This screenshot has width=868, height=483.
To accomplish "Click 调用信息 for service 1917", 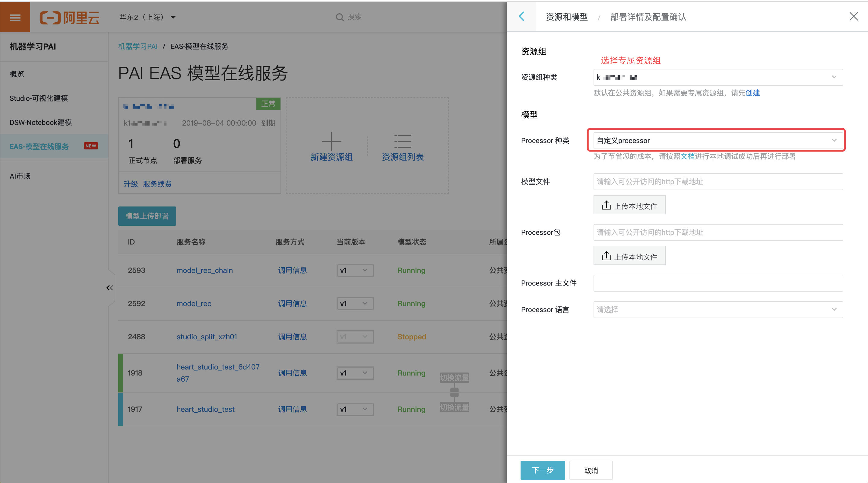I will 292,409.
